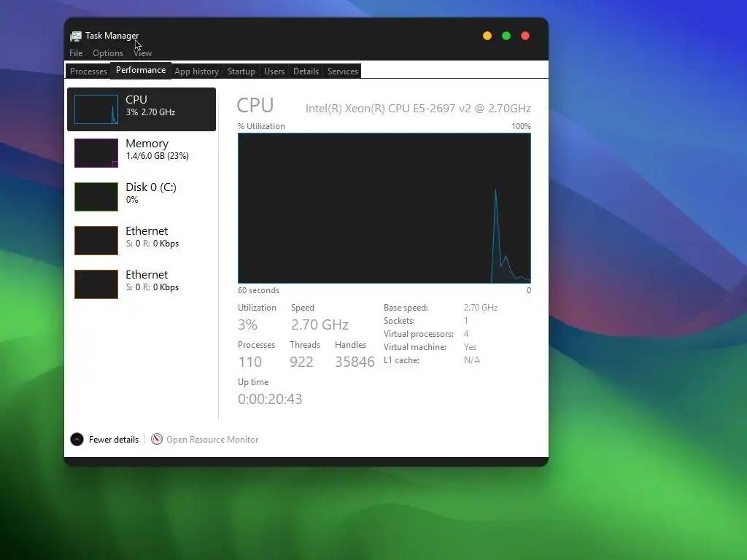
Task: Open the Users tab
Action: click(274, 71)
